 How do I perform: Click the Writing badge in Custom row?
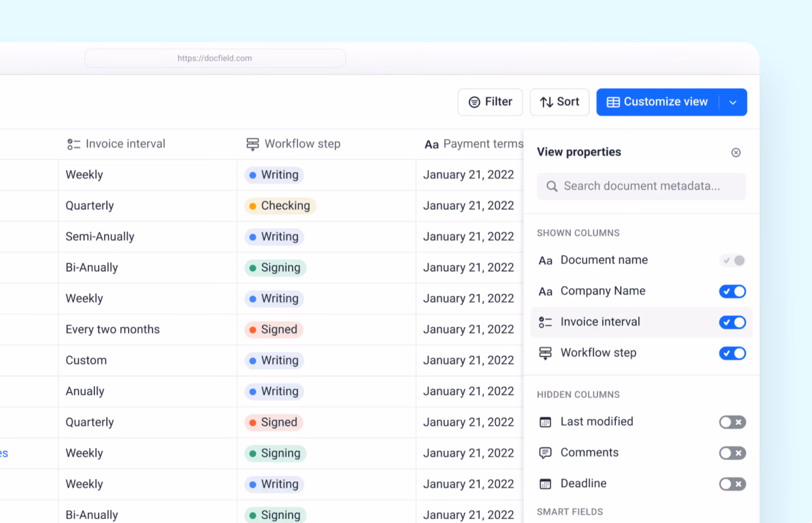[x=274, y=360]
